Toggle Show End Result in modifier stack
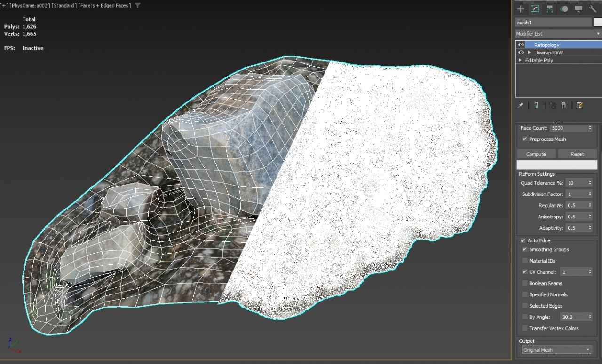 (x=537, y=105)
